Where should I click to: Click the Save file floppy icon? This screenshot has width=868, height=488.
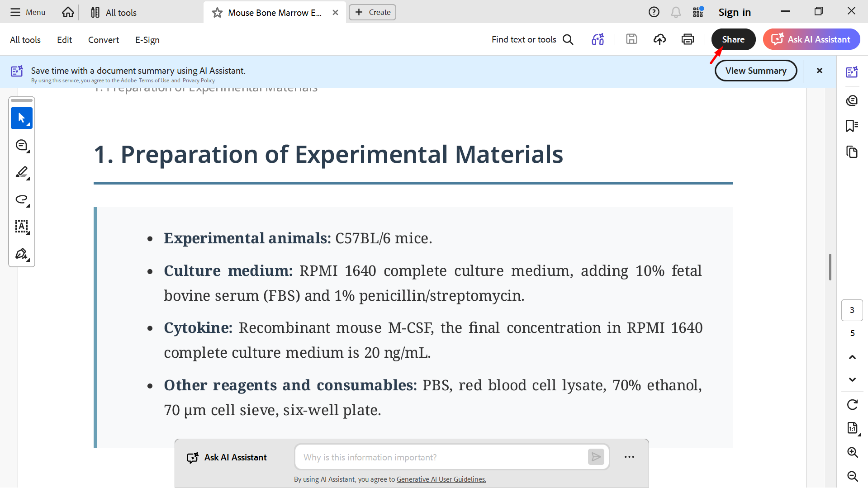pos(631,39)
